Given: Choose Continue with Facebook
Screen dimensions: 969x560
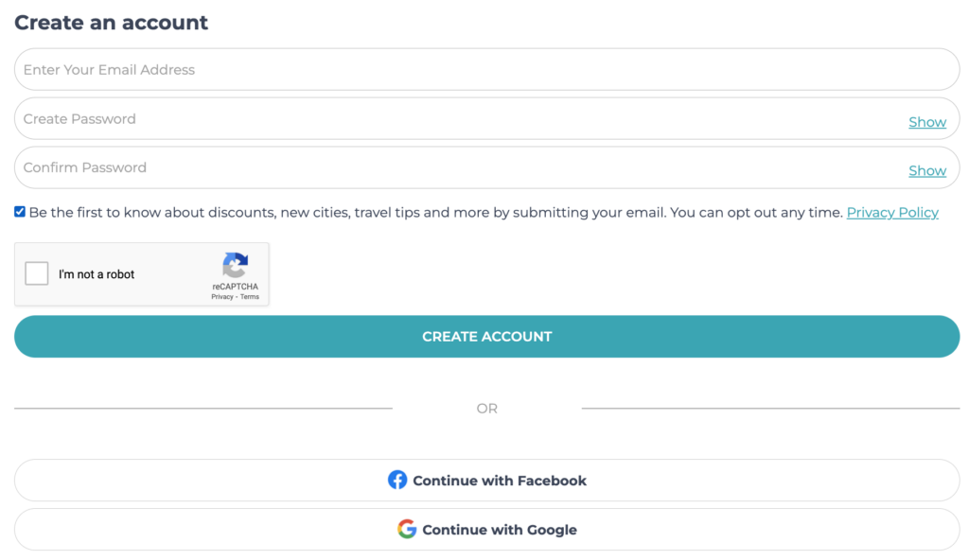Looking at the screenshot, I should click(x=499, y=481).
